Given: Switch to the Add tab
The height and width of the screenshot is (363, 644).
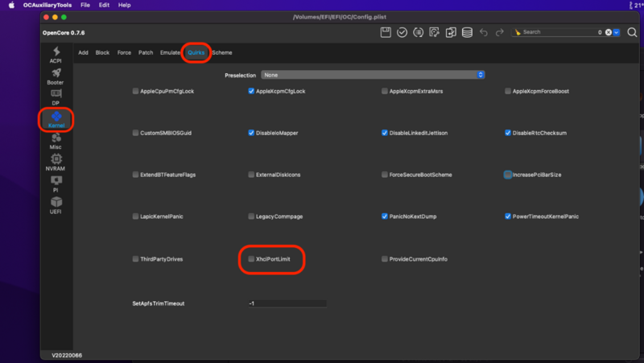Looking at the screenshot, I should (x=83, y=52).
